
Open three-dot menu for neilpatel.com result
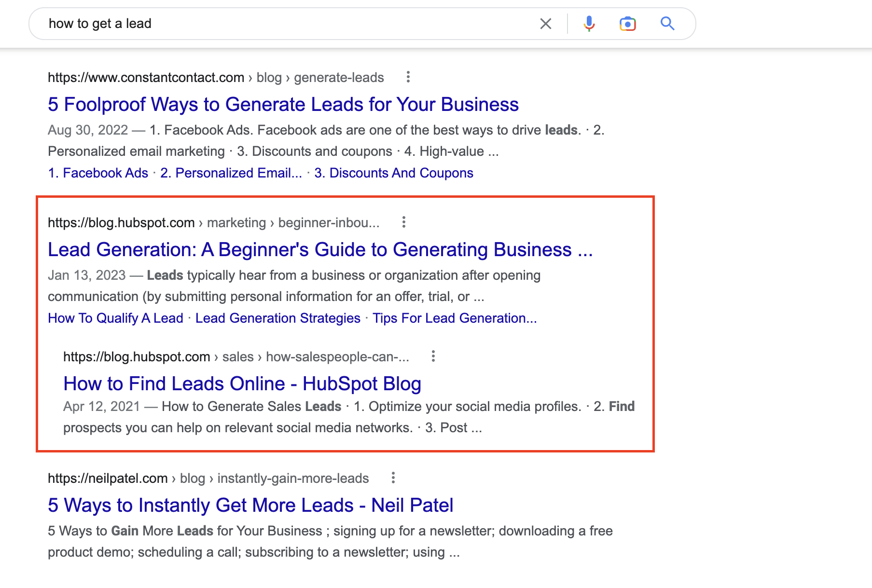coord(393,478)
